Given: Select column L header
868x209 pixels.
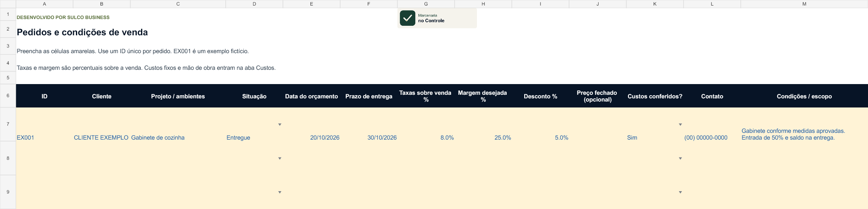Looking at the screenshot, I should click(x=712, y=4).
